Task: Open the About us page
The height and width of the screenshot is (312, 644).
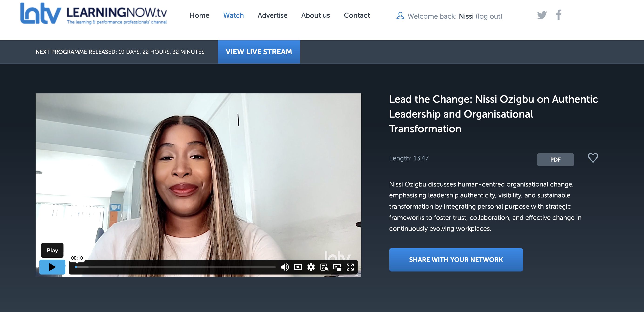Action: click(315, 15)
